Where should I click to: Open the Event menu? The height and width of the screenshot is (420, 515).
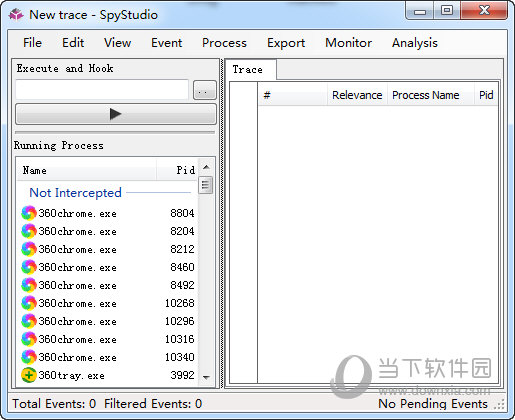point(166,43)
